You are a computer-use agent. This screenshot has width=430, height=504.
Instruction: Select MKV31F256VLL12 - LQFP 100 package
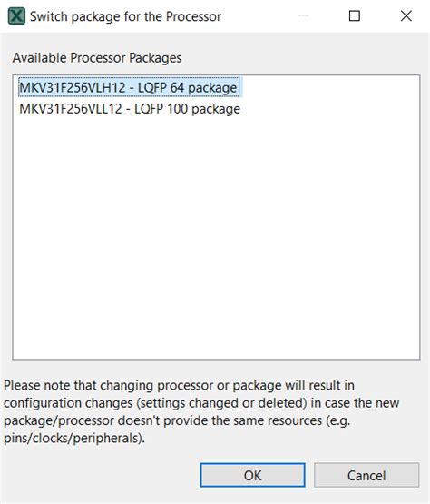point(130,109)
